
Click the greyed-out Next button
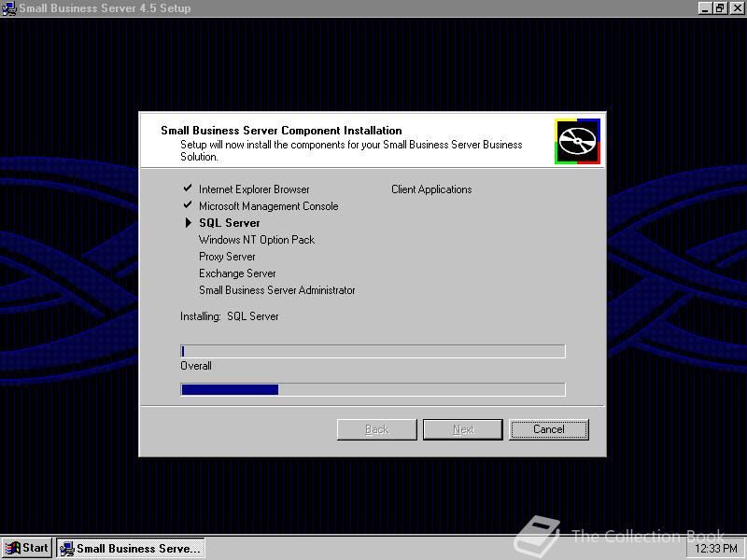463,429
